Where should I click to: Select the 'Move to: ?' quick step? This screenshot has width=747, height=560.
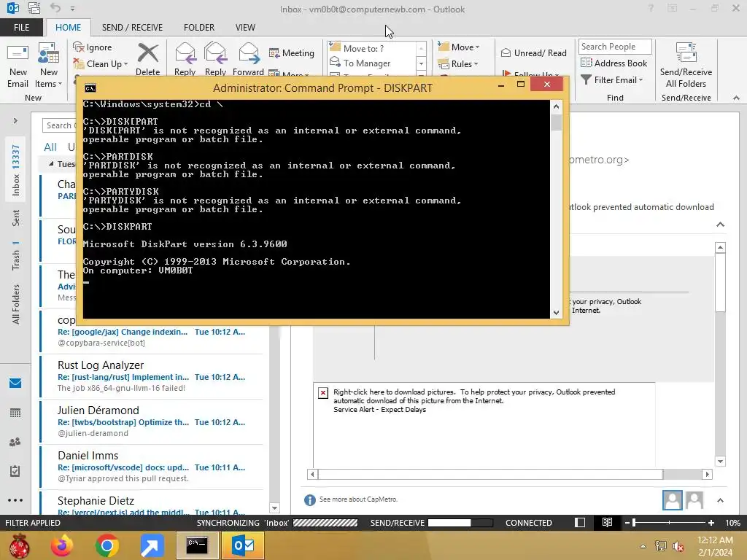tap(371, 48)
